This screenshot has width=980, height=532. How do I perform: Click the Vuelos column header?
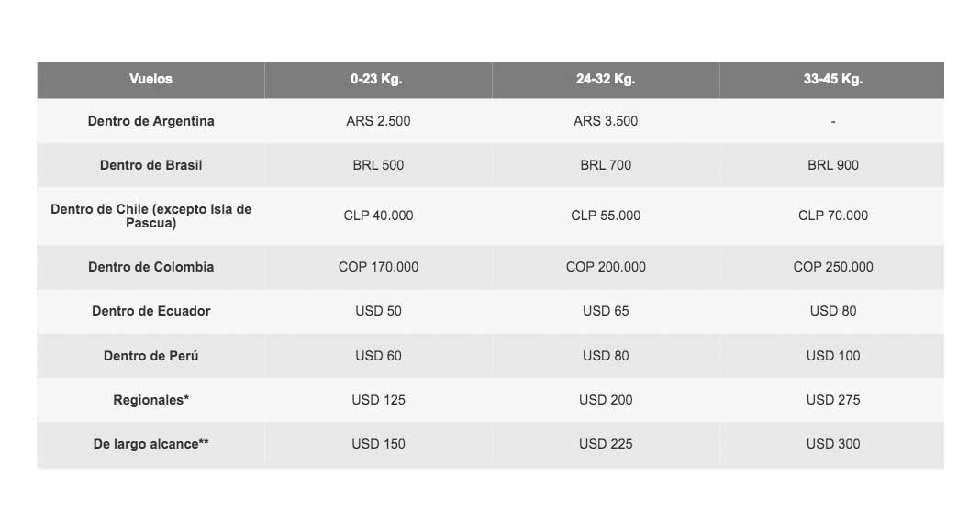click(150, 79)
